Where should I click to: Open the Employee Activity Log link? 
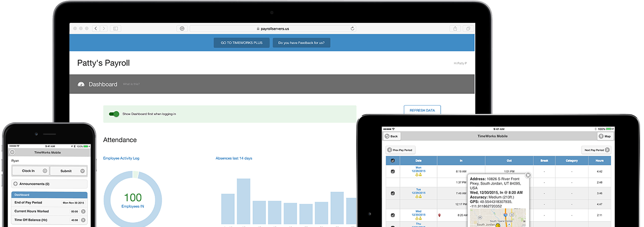tap(121, 158)
